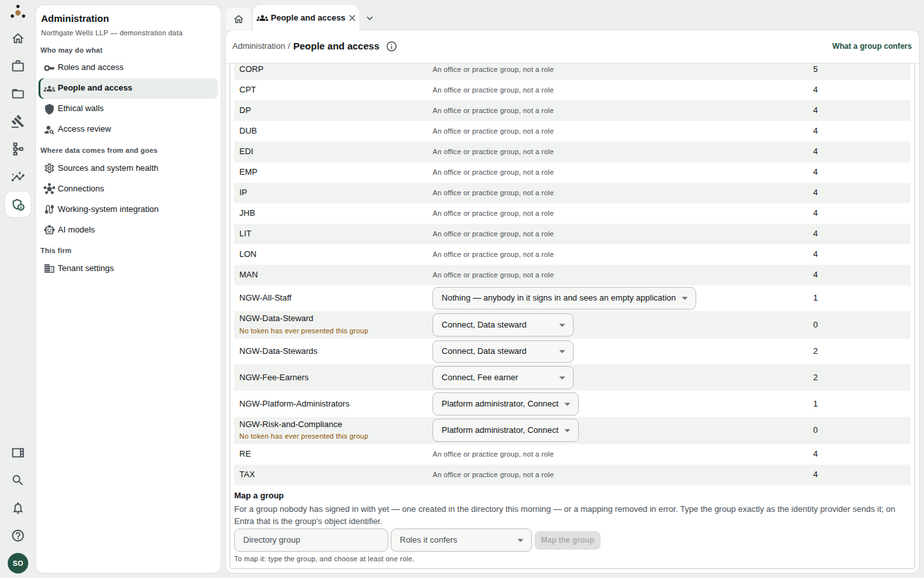Click the app logo at top of rail

pyautogui.click(x=18, y=12)
